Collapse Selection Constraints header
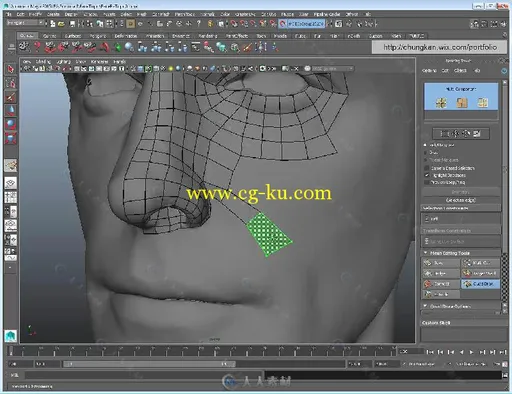The width and height of the screenshot is (512, 394). click(461, 208)
